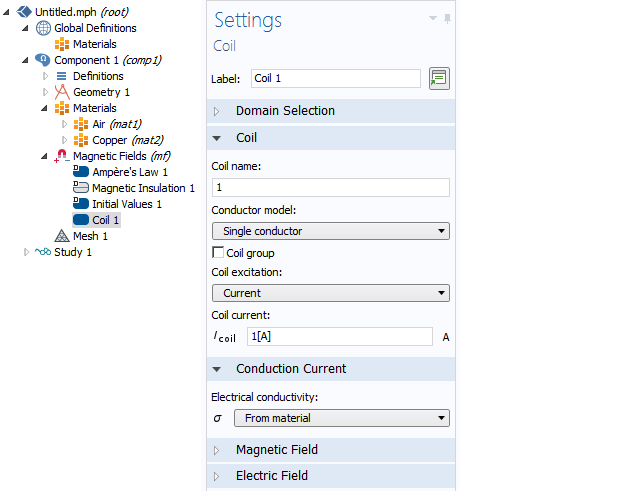Click the Copper material icon
Image resolution: width=622 pixels, height=491 pixels.
pos(81,140)
